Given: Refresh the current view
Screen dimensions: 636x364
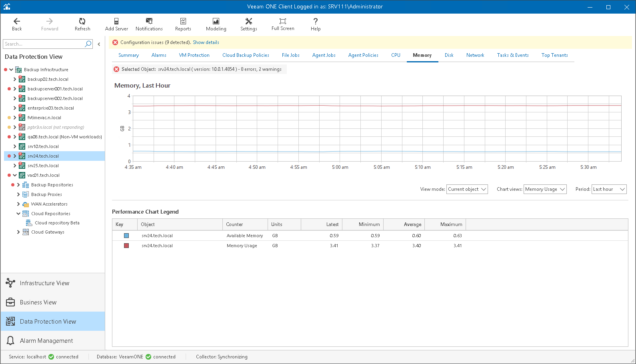Looking at the screenshot, I should pyautogui.click(x=82, y=24).
